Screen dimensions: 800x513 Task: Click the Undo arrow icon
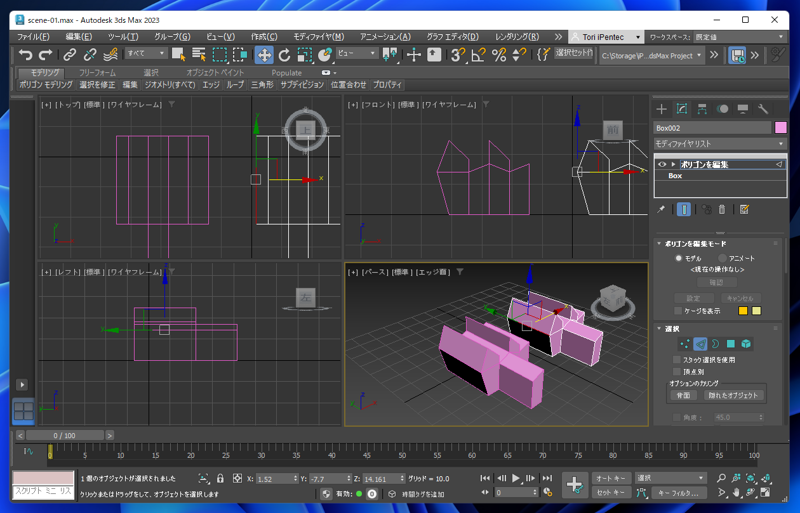[25, 55]
